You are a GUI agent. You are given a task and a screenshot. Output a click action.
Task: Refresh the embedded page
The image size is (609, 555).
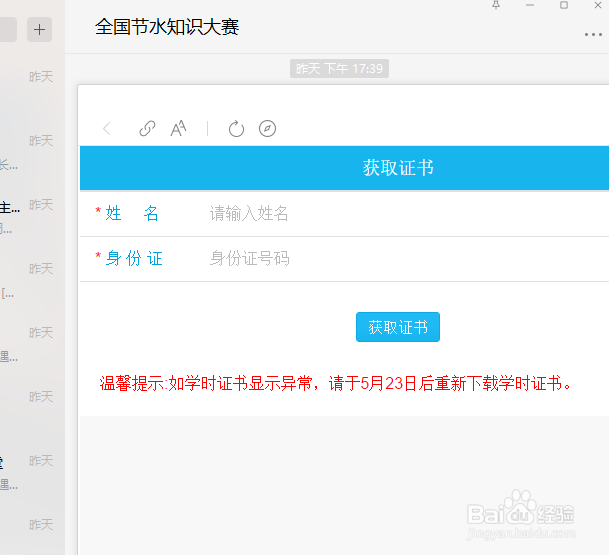236,129
